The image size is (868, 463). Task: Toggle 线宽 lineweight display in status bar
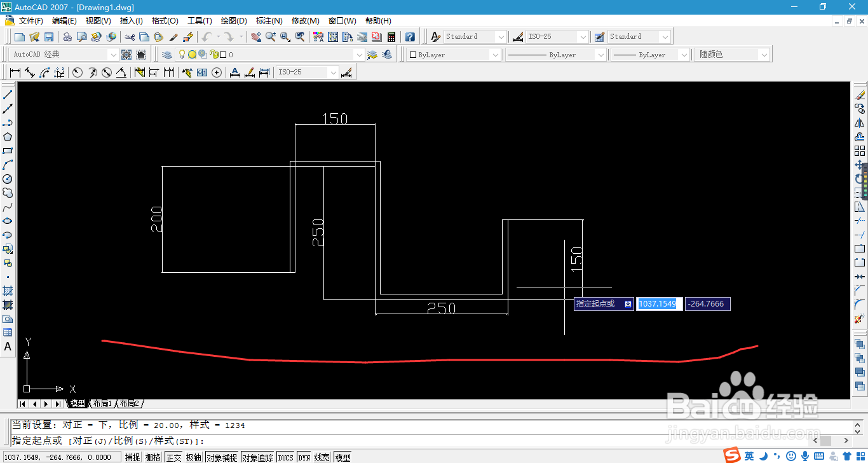click(x=322, y=457)
